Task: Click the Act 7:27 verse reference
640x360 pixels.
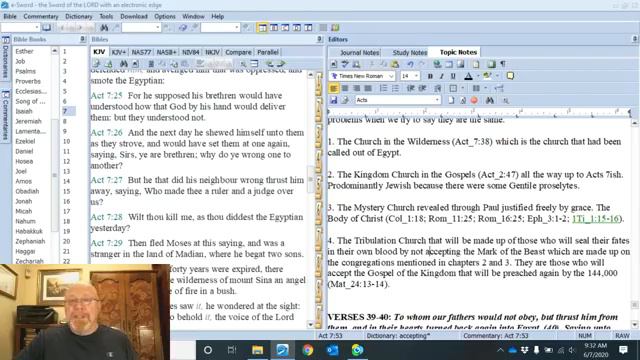Action: [107, 180]
